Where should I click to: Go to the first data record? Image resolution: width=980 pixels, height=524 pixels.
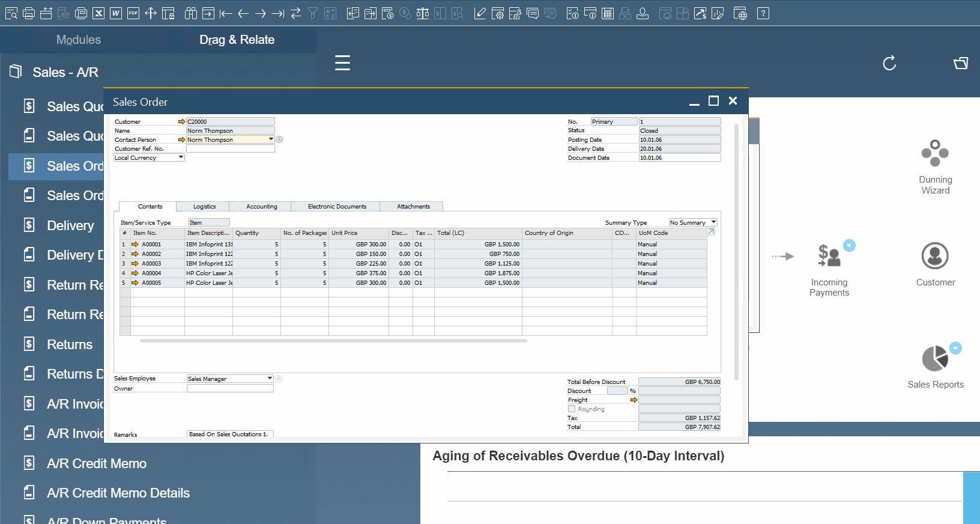226,13
